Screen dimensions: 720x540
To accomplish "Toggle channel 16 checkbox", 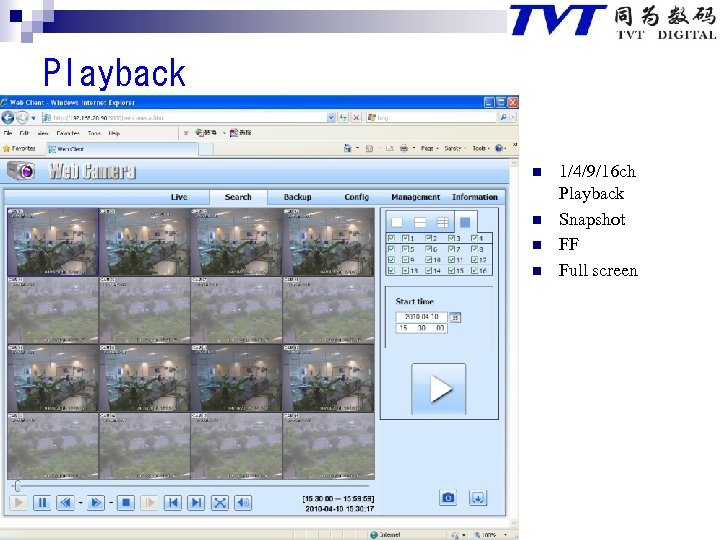I will [x=474, y=270].
